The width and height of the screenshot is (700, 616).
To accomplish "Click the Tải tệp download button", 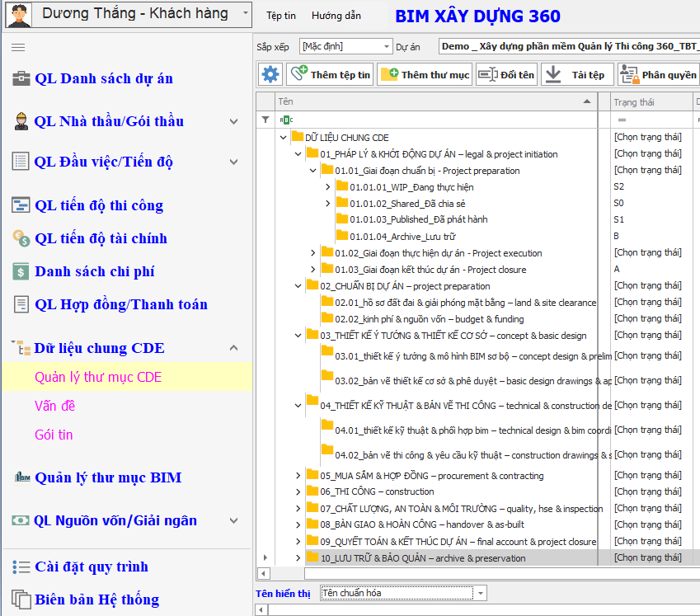I will [576, 74].
